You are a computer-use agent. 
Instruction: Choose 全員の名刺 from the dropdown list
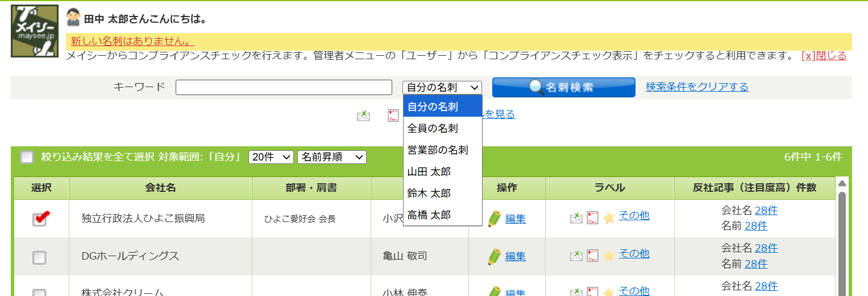point(443,128)
